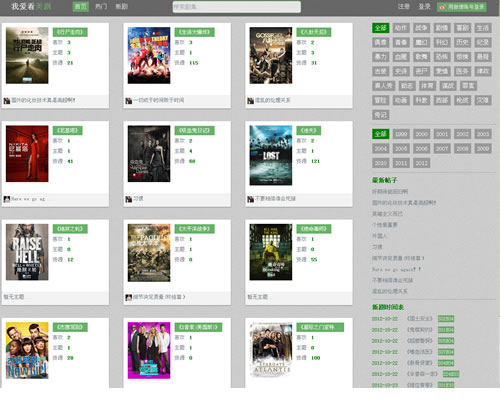Open the Lost poster thumbnail
Viewport: 500px width, 400px height.
[271, 155]
